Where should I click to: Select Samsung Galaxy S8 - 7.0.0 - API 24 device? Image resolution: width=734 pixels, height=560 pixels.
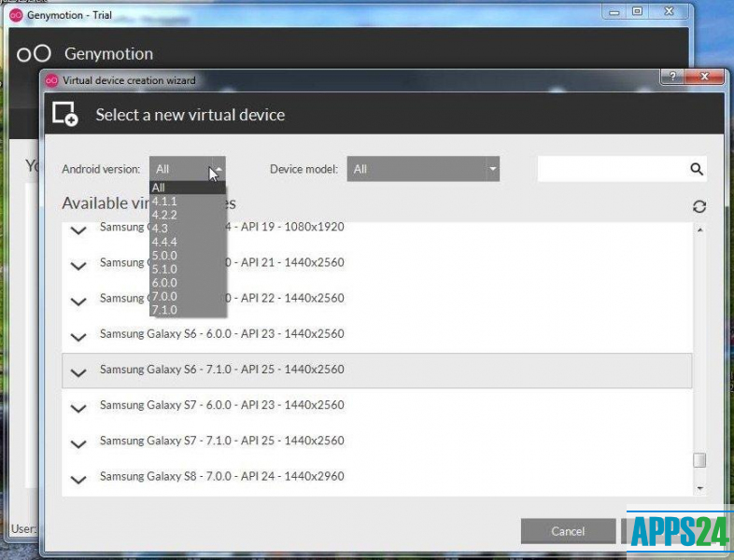[x=377, y=477]
